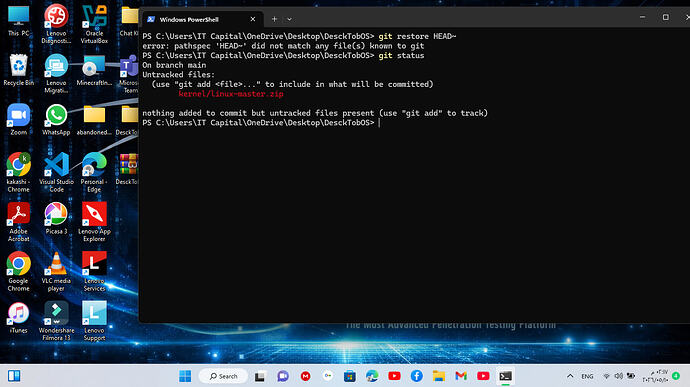690x387 pixels.
Task: Add a new PowerShell tab with plus button
Action: [x=274, y=19]
